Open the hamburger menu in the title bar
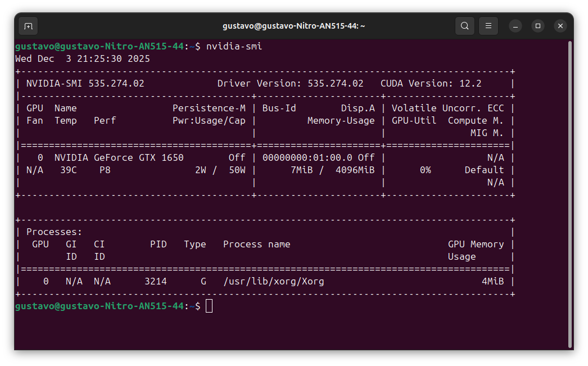The height and width of the screenshot is (366, 588). coord(489,26)
